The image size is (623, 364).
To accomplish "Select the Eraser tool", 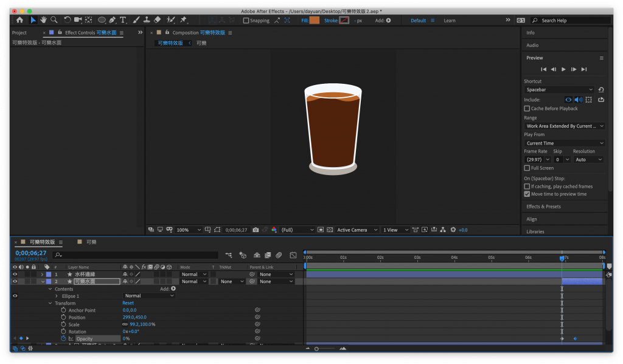I will click(158, 20).
